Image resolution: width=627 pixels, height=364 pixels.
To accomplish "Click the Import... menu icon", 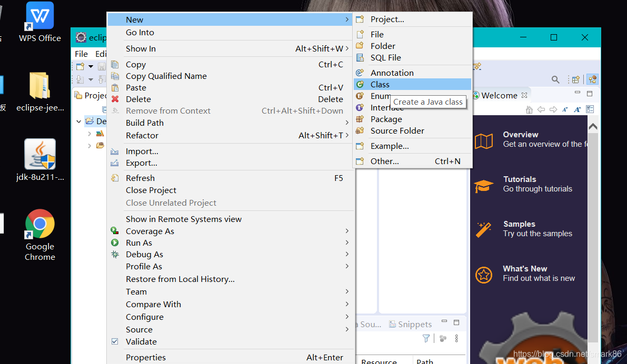I will coord(115,151).
